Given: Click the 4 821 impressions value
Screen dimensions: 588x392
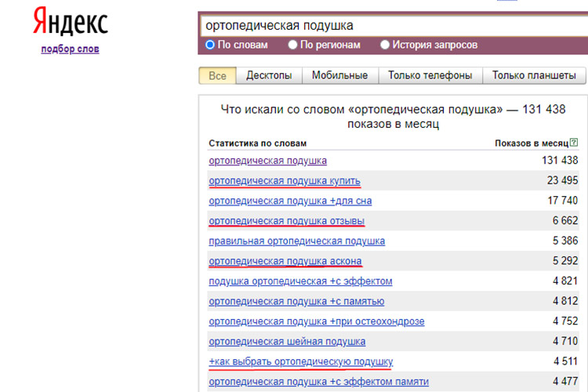Looking at the screenshot, I should tap(565, 281).
